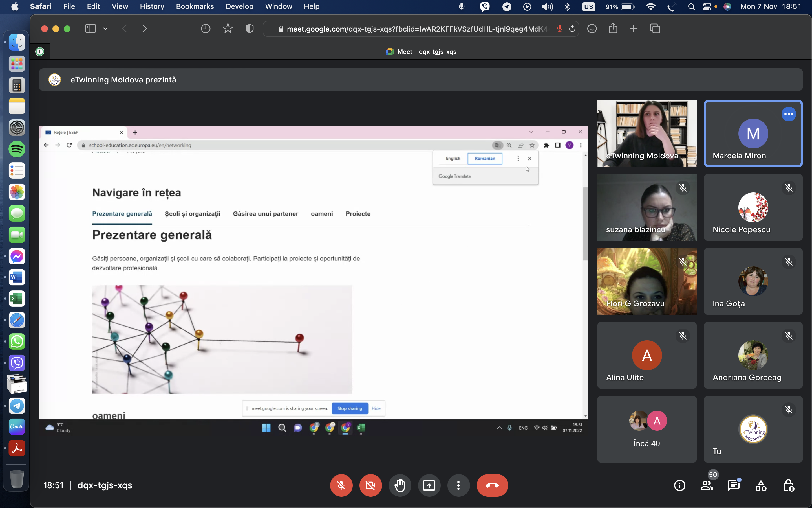Viewport: 812px width, 508px height.
Task: Open US input source menu
Action: coord(588,6)
